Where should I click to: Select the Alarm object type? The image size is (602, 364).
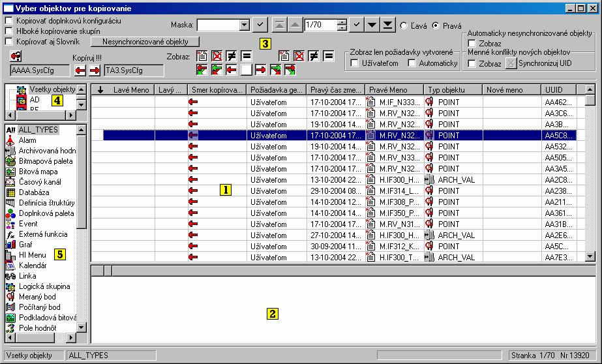27,140
